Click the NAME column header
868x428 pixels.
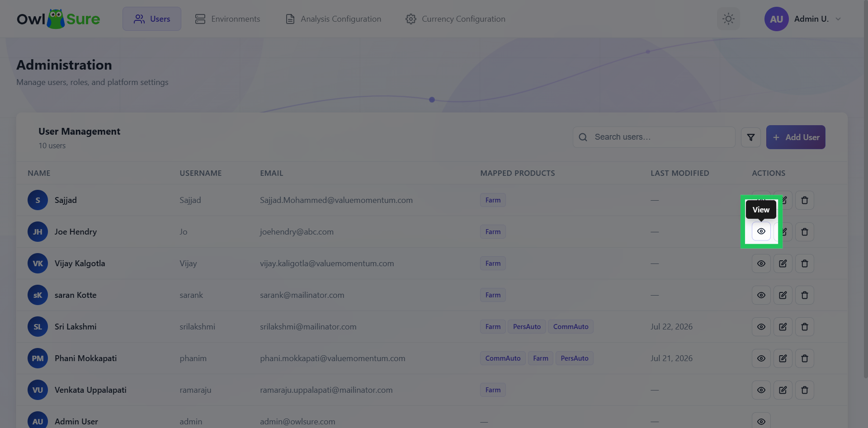[x=39, y=173]
